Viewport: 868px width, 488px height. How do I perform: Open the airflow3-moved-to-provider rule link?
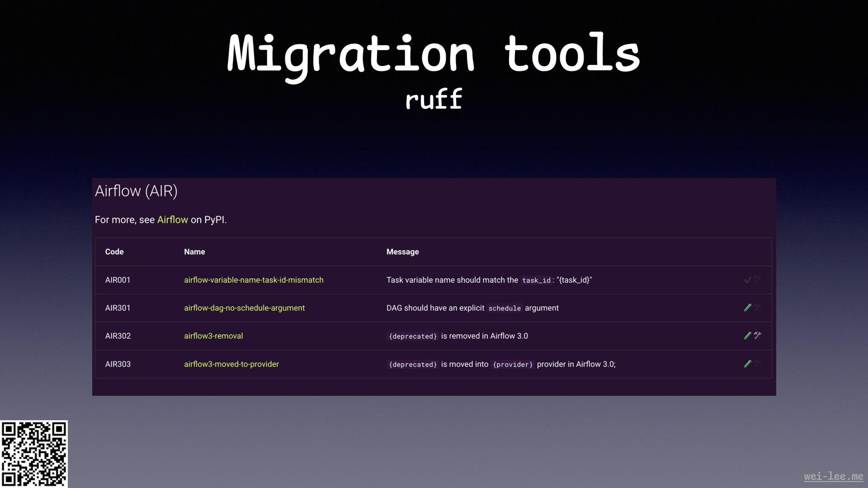point(231,364)
